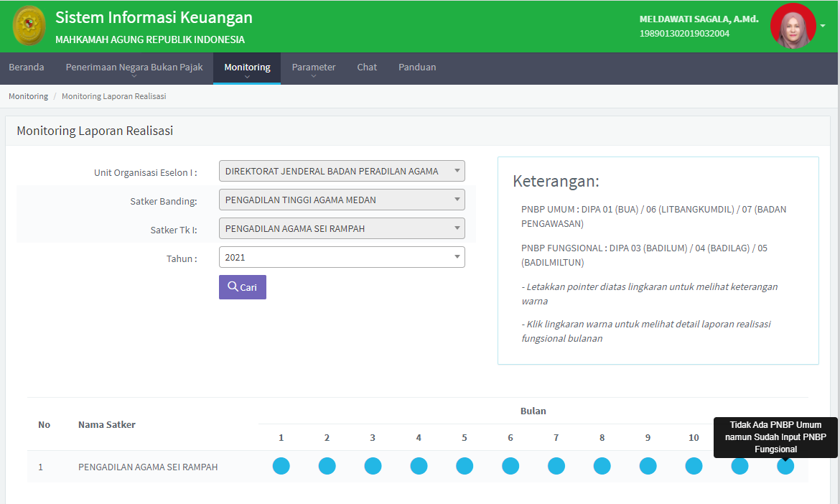Click the month 3 status circle
This screenshot has height=504, width=840.
(373, 466)
